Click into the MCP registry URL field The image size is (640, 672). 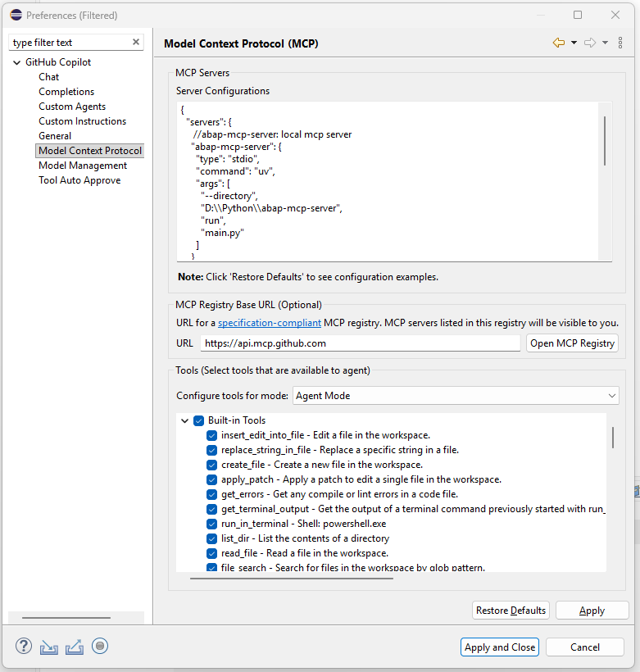360,343
